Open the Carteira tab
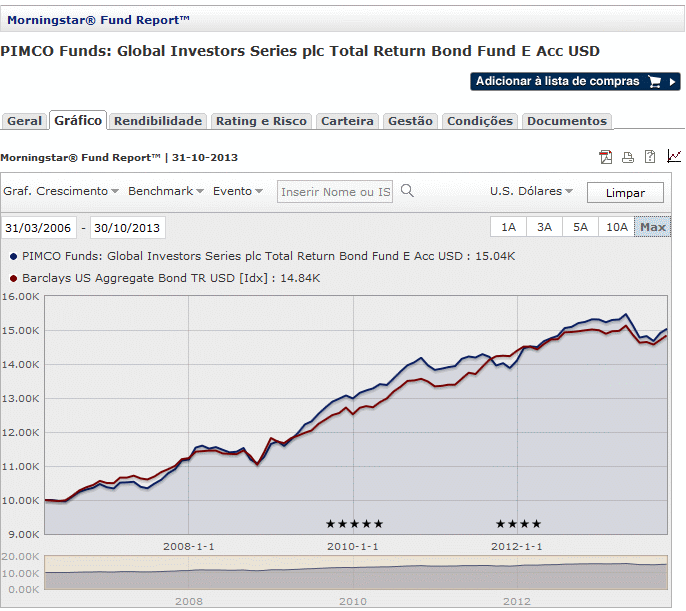686x611 pixels. coord(347,121)
